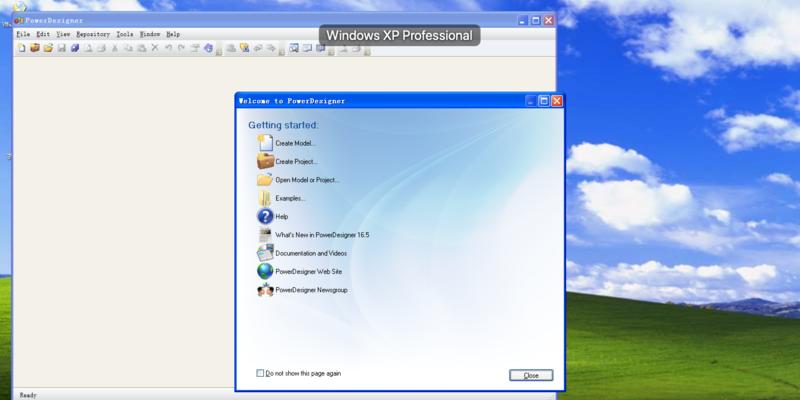Open the Tools menu
This screenshot has height=400, width=800.
click(124, 34)
